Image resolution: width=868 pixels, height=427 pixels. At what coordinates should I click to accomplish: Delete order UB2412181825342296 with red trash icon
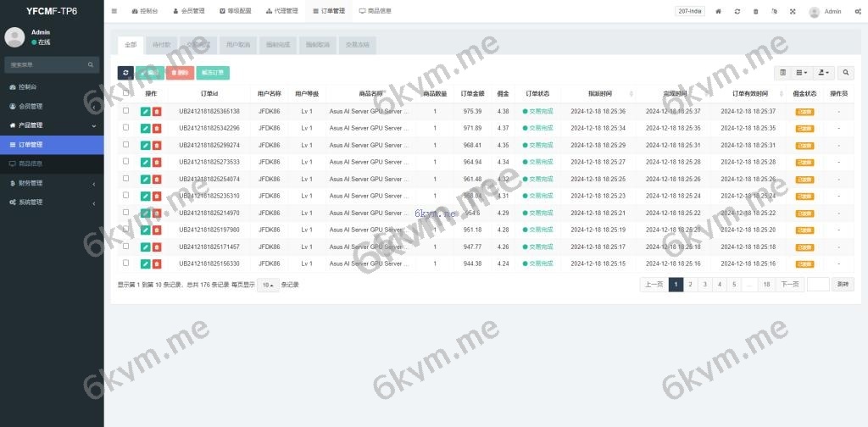click(157, 128)
